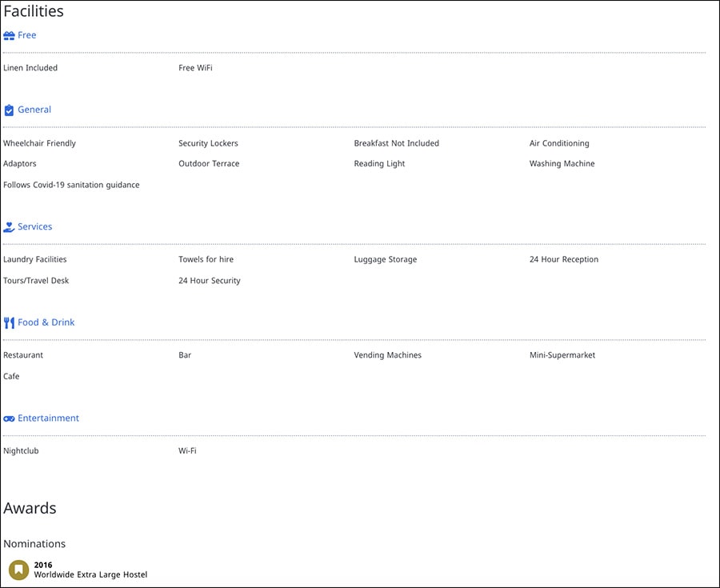Image resolution: width=720 pixels, height=588 pixels.
Task: Select the Entertainment section heading
Action: pos(48,418)
